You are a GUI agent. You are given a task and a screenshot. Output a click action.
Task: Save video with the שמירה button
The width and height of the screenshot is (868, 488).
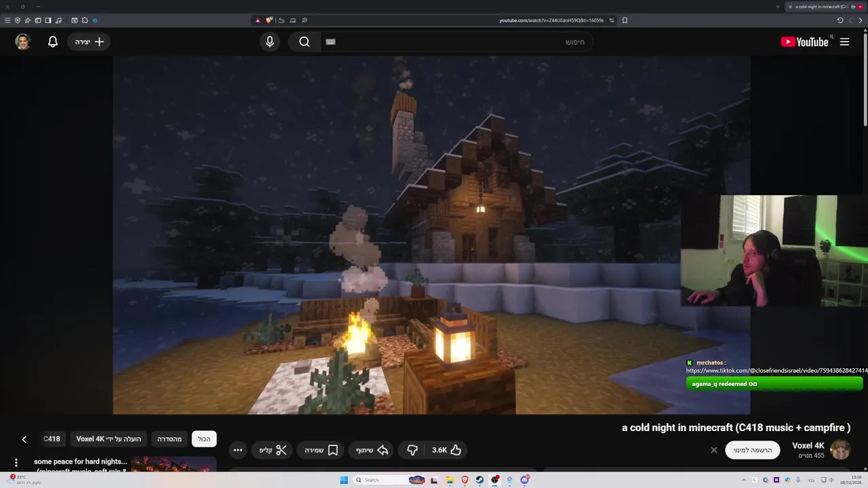tap(321, 450)
